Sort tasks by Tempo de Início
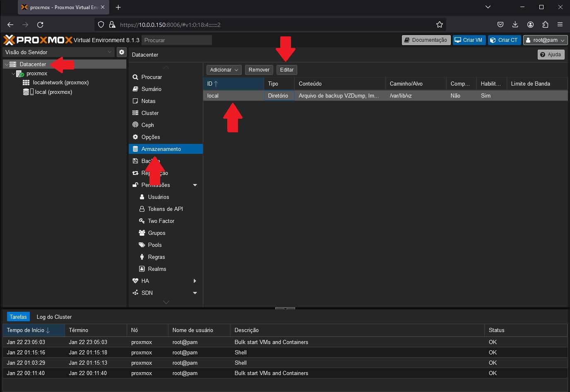This screenshot has height=392, width=570. pyautogui.click(x=34, y=330)
